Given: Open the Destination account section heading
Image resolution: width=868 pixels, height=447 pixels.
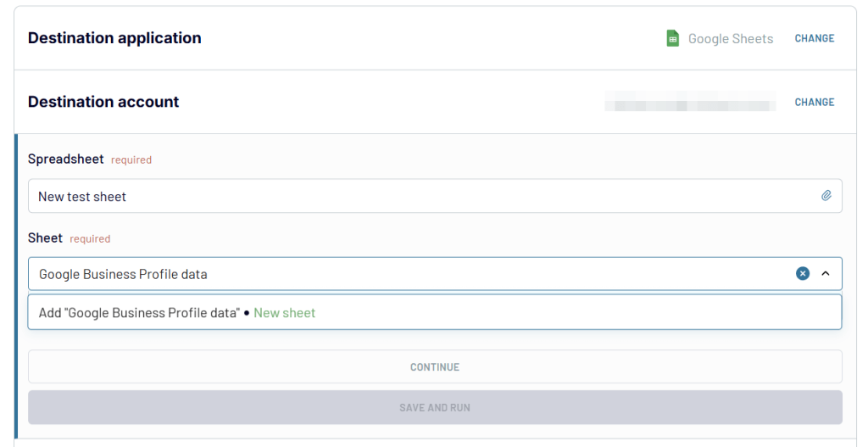Looking at the screenshot, I should (103, 102).
